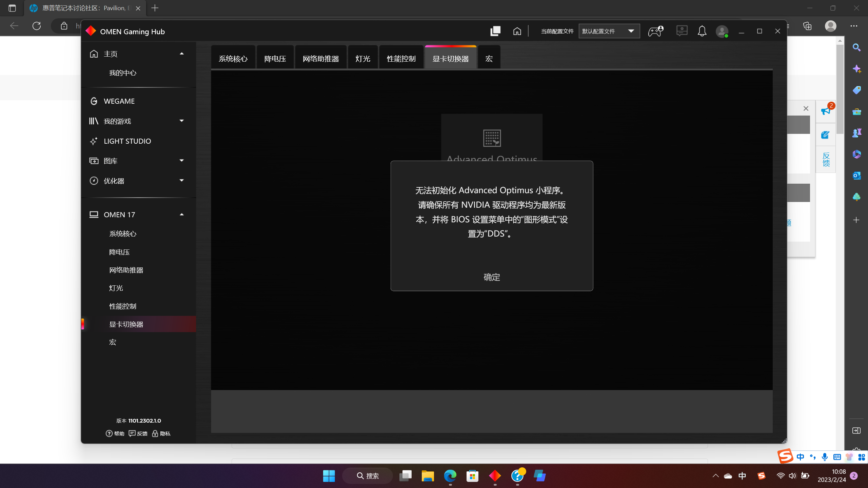Click the OMEN home icon in title bar

tap(517, 31)
